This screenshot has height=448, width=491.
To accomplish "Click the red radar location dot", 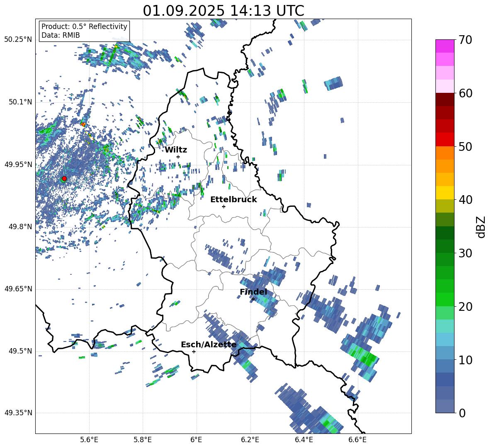I will [x=64, y=178].
